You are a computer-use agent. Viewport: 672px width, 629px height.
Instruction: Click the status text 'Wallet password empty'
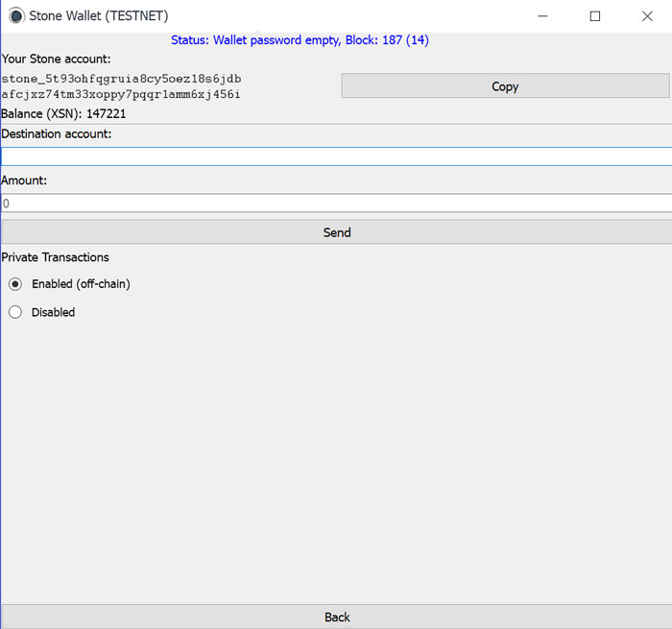tap(276, 40)
